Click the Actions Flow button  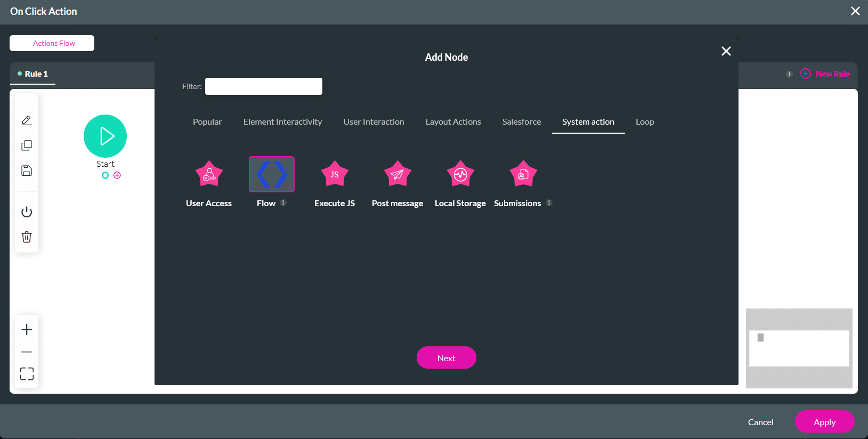coord(52,43)
